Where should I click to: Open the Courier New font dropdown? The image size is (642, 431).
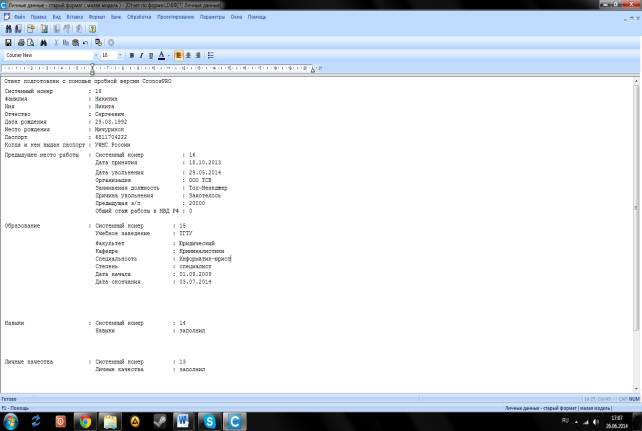93,56
